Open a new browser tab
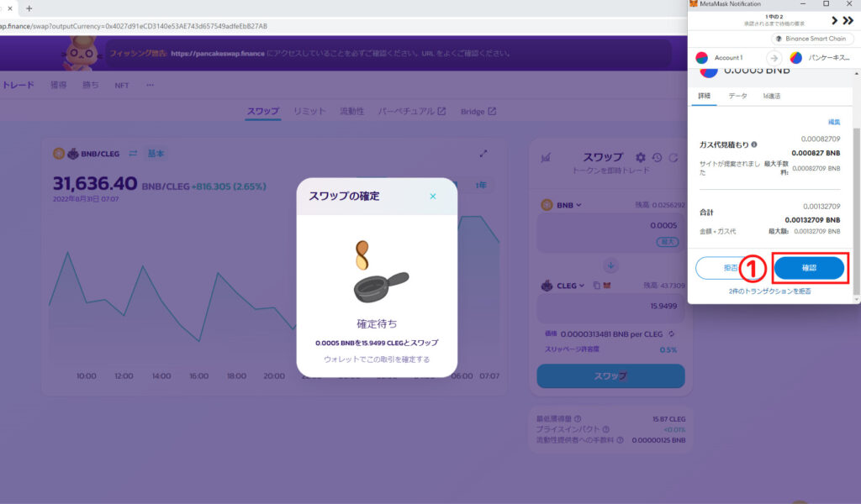This screenshot has height=504, width=861. coord(29,8)
